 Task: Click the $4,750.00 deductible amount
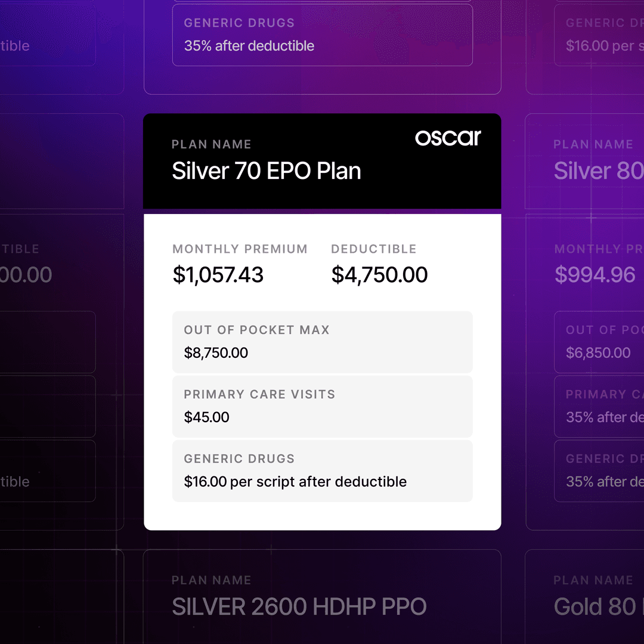click(x=380, y=275)
